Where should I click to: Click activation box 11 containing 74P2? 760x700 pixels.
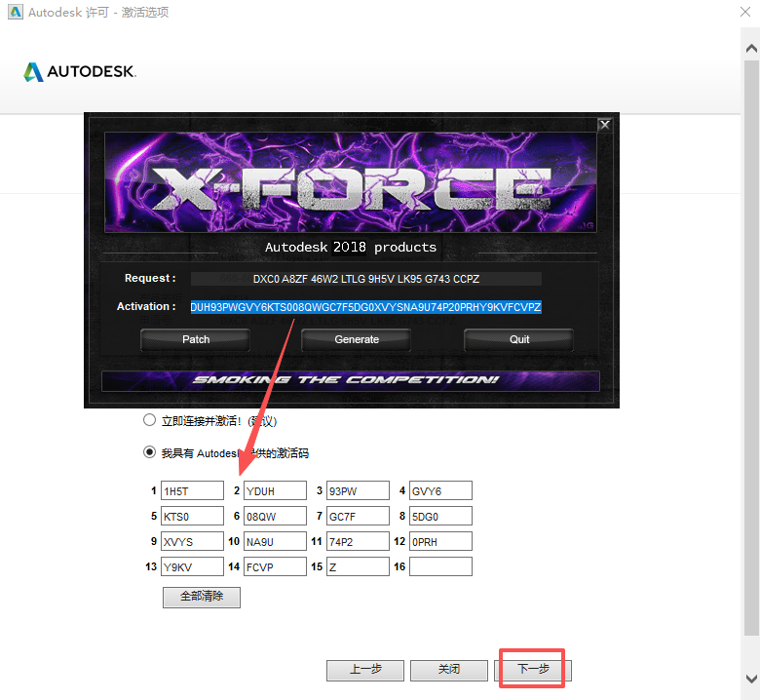359,541
